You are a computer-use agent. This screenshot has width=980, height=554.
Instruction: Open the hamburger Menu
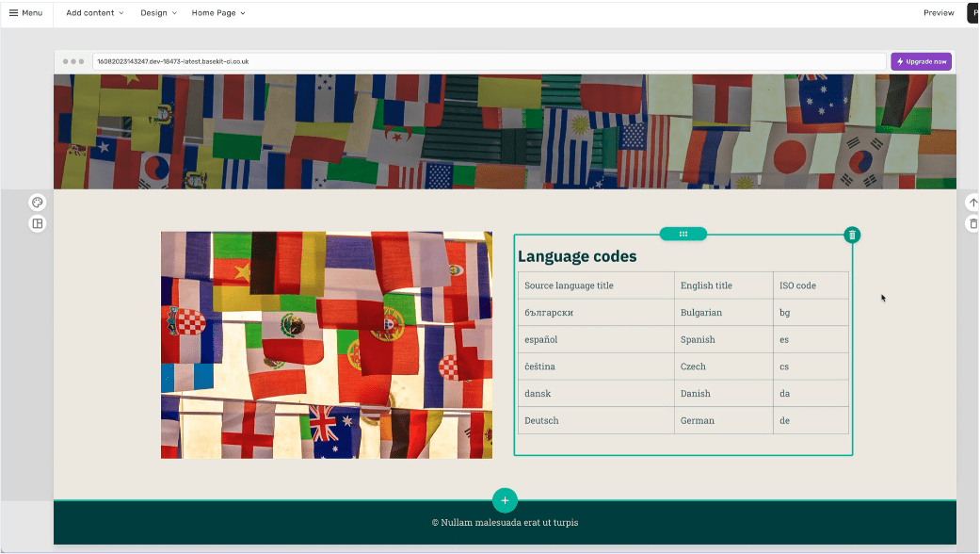tap(25, 13)
